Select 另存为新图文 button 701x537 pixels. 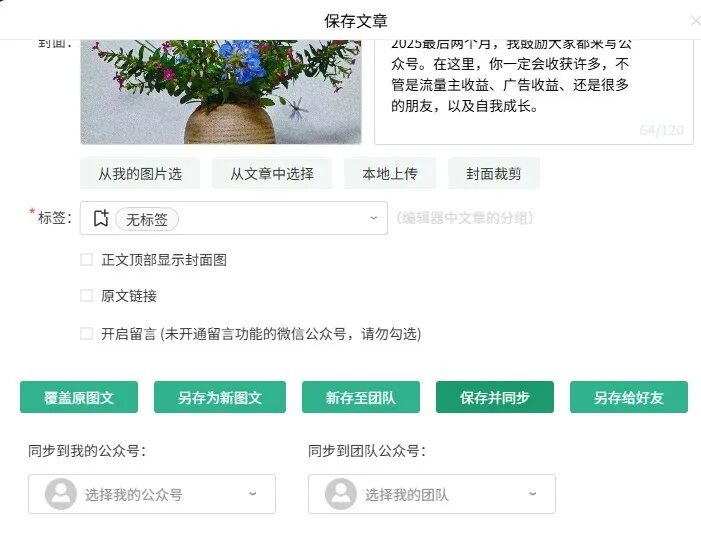tap(220, 397)
